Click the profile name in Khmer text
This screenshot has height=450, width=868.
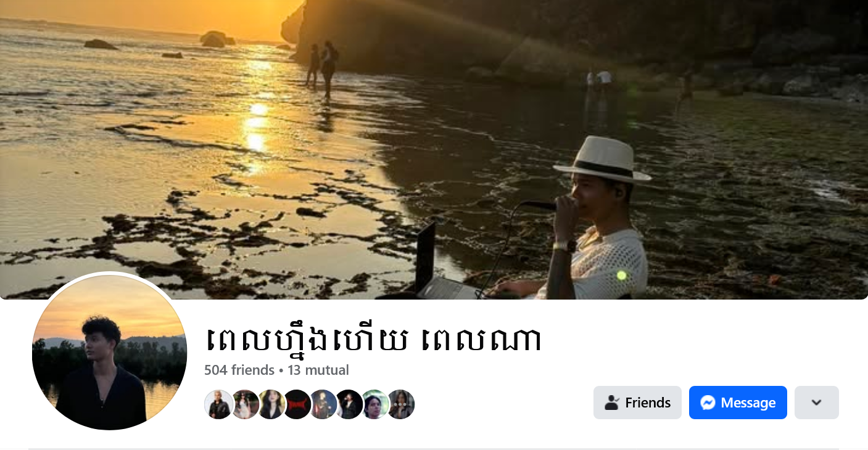click(x=373, y=340)
